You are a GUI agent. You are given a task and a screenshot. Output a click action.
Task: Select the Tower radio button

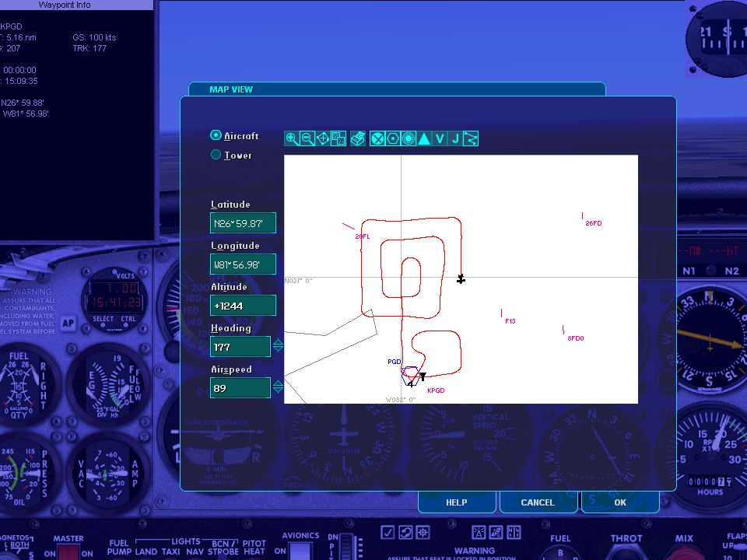click(216, 155)
